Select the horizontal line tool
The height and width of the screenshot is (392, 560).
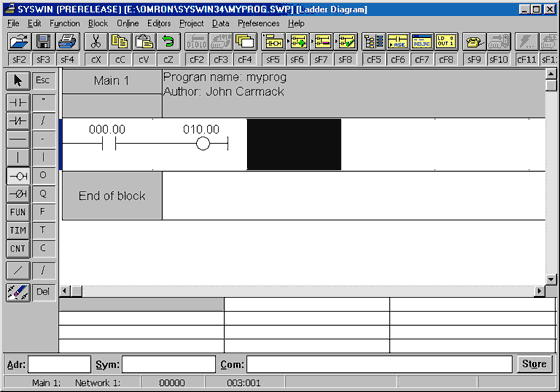[18, 139]
